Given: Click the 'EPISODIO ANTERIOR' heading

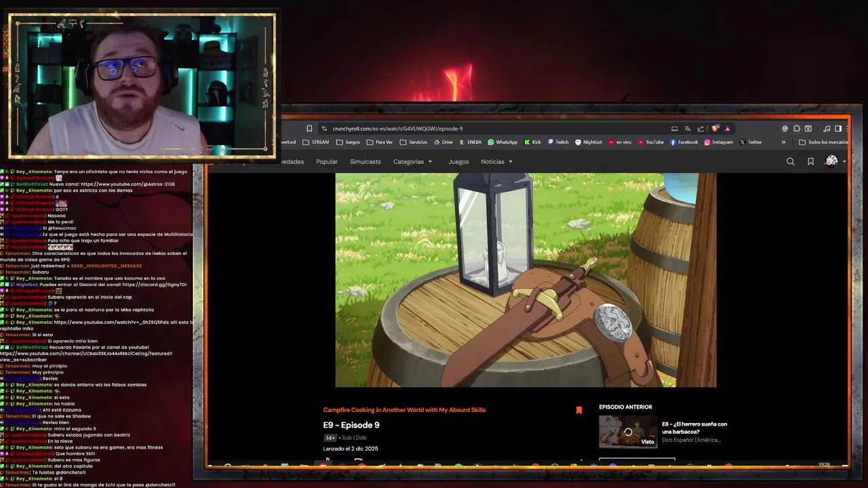Looking at the screenshot, I should coord(625,407).
